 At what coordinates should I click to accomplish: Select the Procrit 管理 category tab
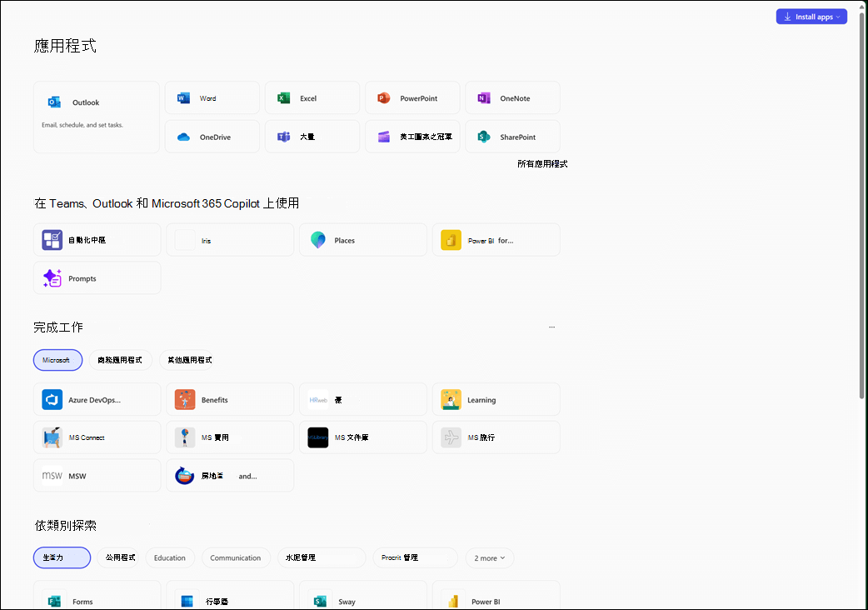pos(415,558)
